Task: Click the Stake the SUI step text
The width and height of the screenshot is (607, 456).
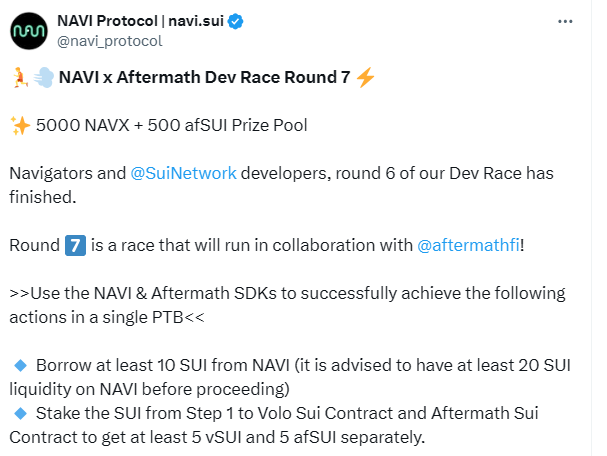Action: [x=274, y=425]
